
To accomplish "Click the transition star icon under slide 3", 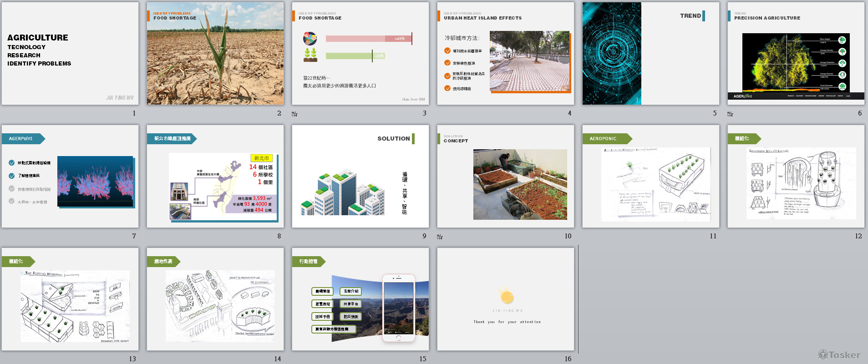I will pos(294,114).
